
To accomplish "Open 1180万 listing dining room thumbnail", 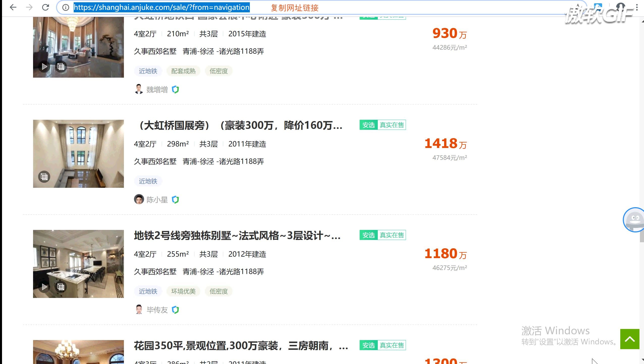I will coord(78,264).
